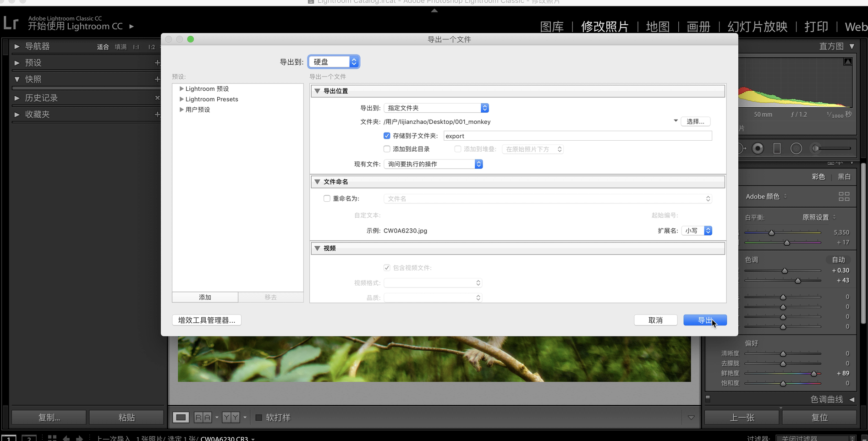Image resolution: width=868 pixels, height=441 pixels.
Task: Add a new preset with plus icon
Action: (x=157, y=63)
